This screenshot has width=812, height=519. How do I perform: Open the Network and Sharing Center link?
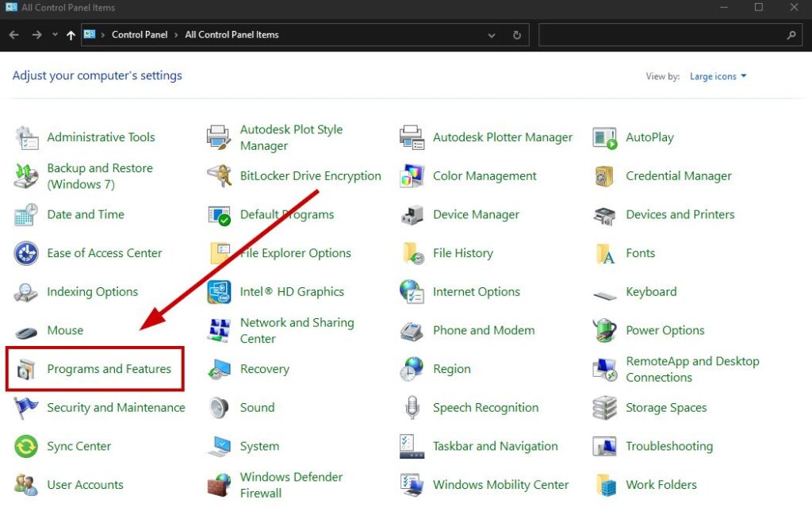pos(297,331)
